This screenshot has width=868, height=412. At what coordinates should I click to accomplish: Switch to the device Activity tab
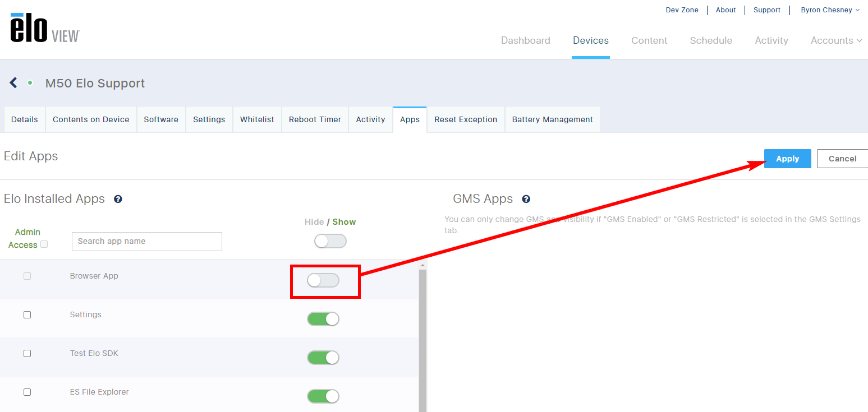tap(371, 119)
